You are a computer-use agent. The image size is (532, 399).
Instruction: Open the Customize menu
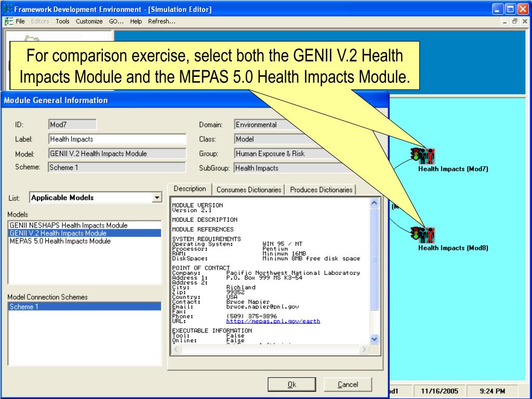pyautogui.click(x=89, y=21)
